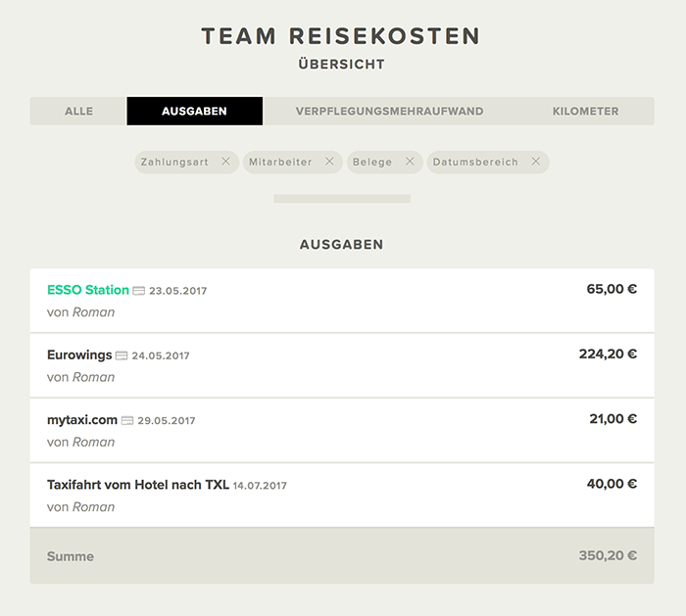Switch to the Alle tab
The width and height of the screenshot is (686, 616).
[x=78, y=111]
